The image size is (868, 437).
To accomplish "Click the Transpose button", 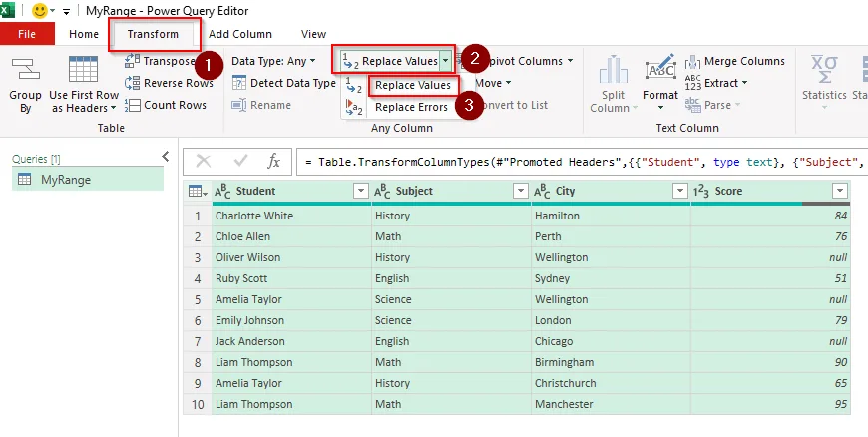I will (x=160, y=61).
